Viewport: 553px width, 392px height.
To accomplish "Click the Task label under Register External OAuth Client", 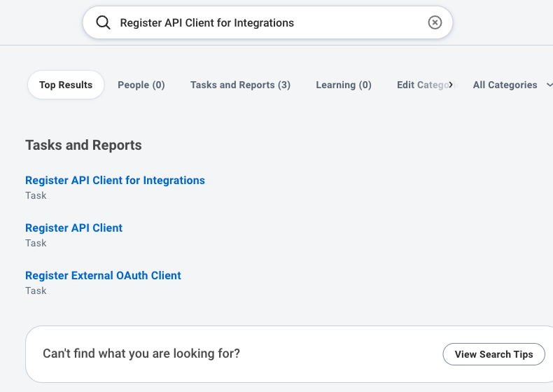I will 36,290.
